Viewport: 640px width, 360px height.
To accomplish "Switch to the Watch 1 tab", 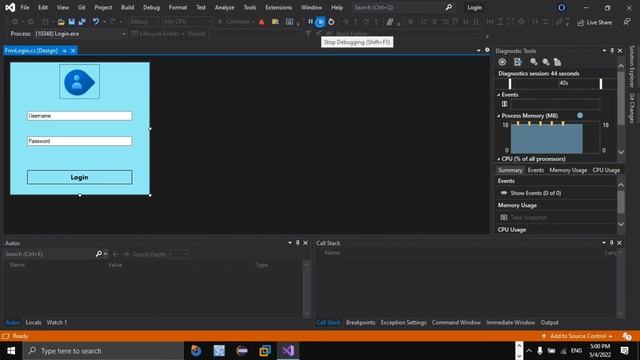I will (x=57, y=322).
